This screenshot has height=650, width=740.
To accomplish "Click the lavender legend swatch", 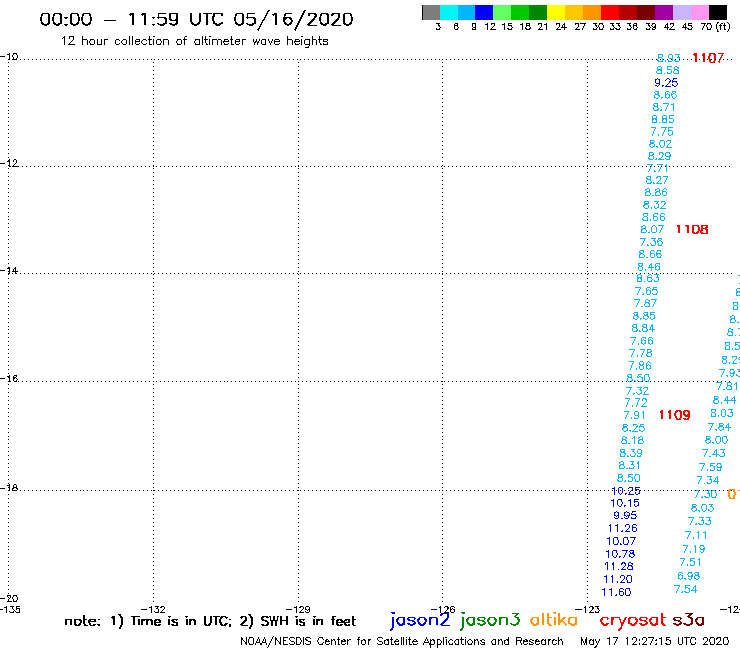I will click(681, 12).
